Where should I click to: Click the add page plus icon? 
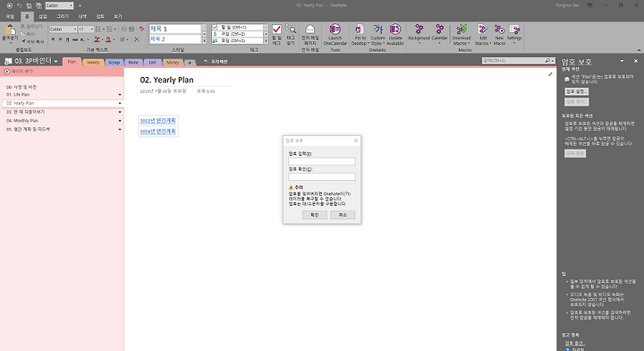click(x=6, y=72)
